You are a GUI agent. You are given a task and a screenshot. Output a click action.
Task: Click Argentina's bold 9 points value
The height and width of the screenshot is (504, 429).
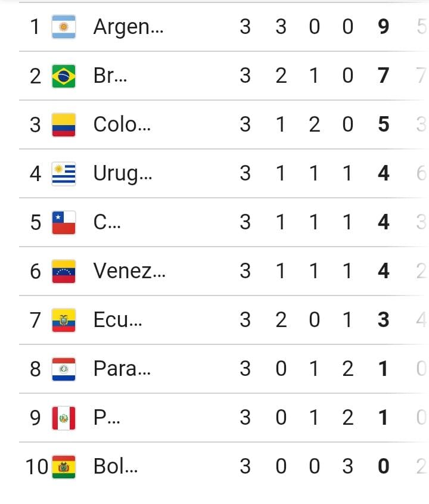(384, 27)
